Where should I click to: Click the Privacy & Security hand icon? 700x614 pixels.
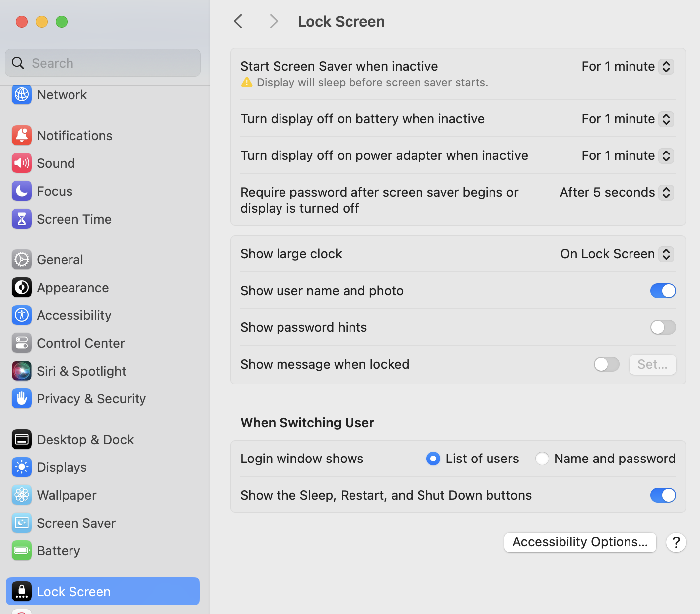pos(22,398)
